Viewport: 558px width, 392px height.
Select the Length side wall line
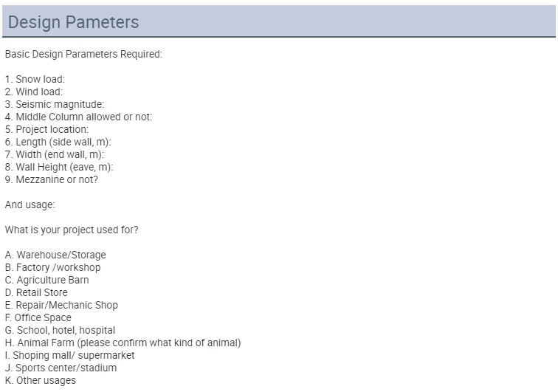tap(58, 142)
